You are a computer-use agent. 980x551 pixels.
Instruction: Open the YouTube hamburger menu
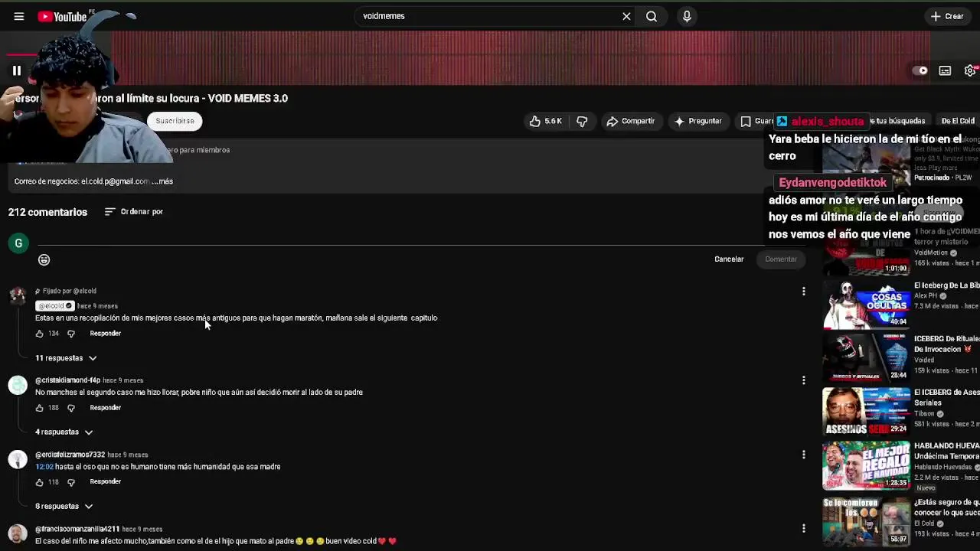18,16
